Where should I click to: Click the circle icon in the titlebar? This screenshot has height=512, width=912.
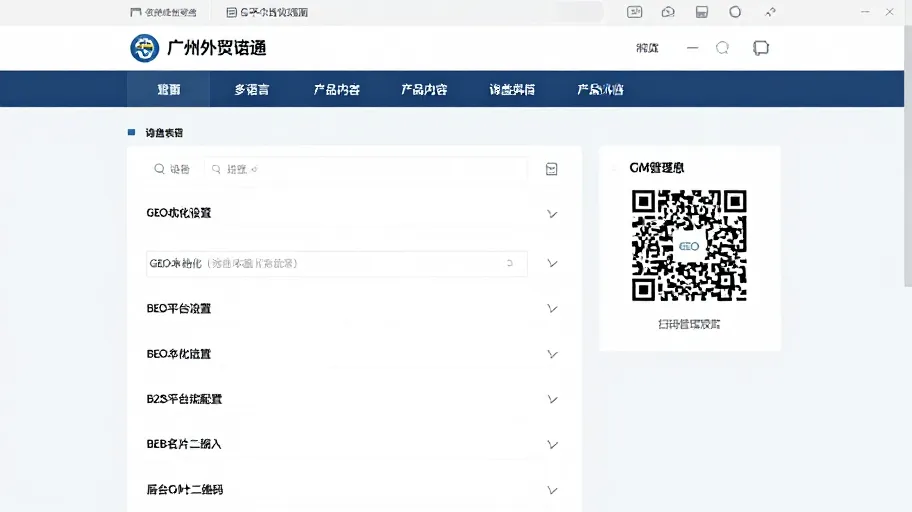pos(735,12)
